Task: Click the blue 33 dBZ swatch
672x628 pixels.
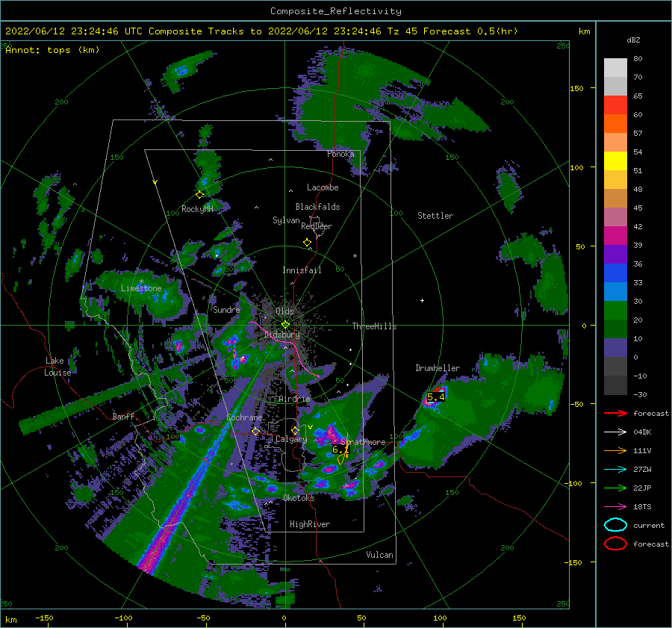Action: 615,273
